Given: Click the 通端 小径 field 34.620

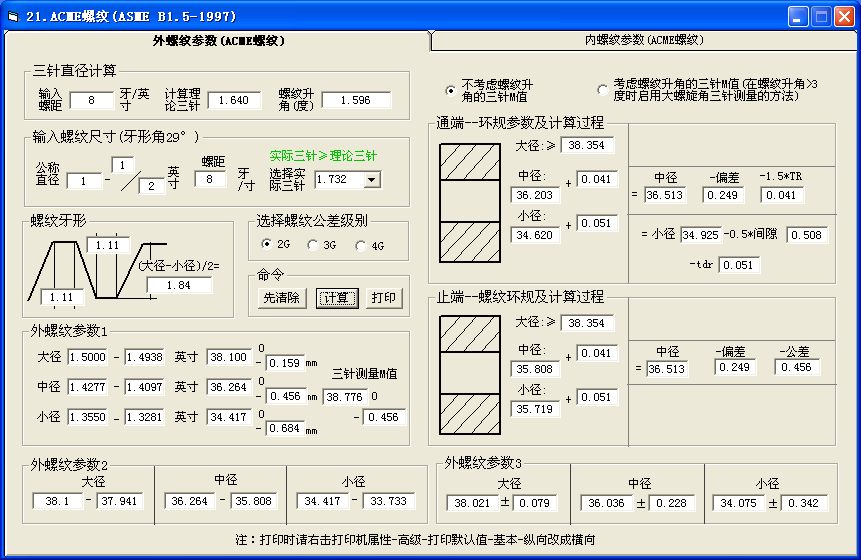Looking at the screenshot, I should (534, 235).
